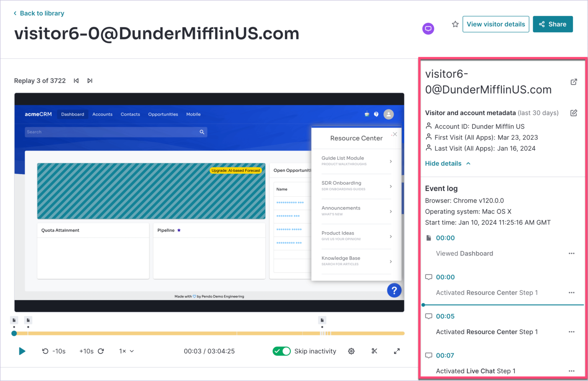Trim the replay using the scissors icon
Viewport: 588px width, 381px height.
(374, 351)
